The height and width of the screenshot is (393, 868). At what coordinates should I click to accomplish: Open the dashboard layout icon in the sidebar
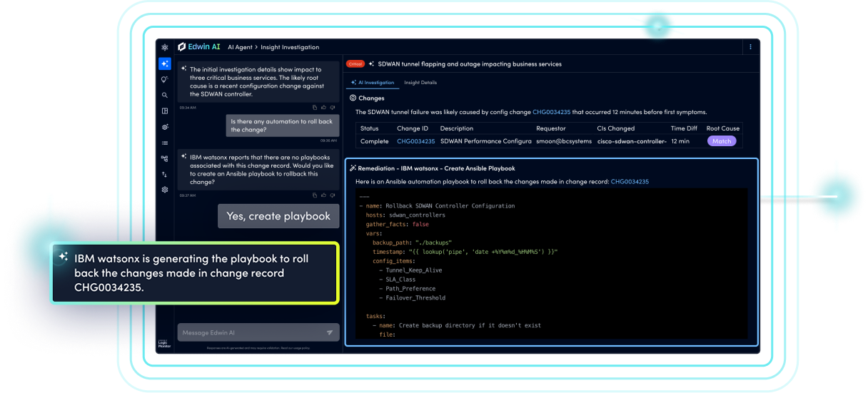(165, 111)
